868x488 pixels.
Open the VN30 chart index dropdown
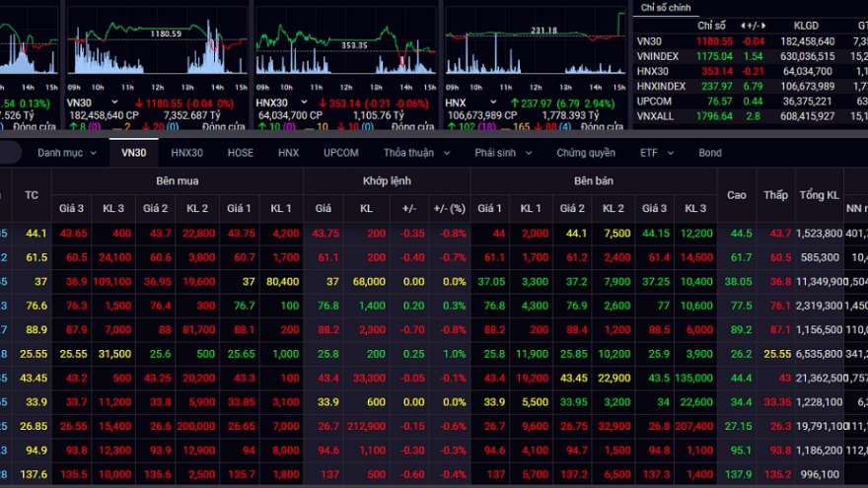coord(115,102)
